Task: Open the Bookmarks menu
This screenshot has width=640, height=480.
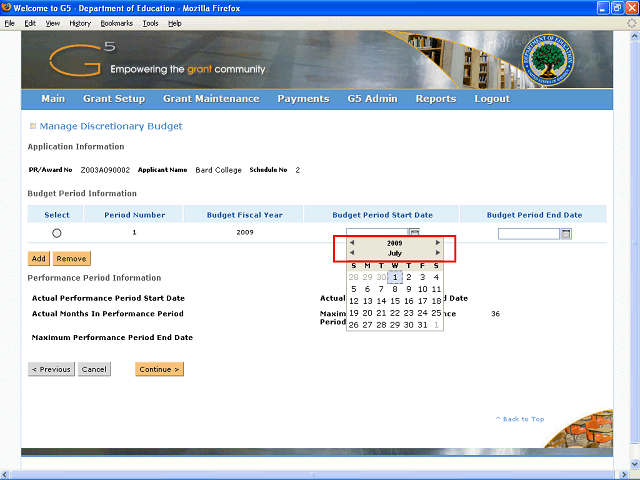Action: [x=117, y=24]
